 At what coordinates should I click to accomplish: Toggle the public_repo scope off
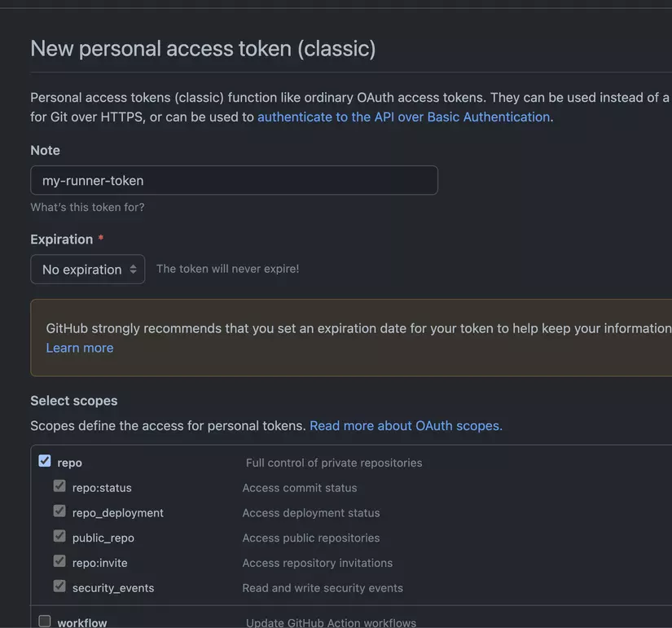click(59, 535)
